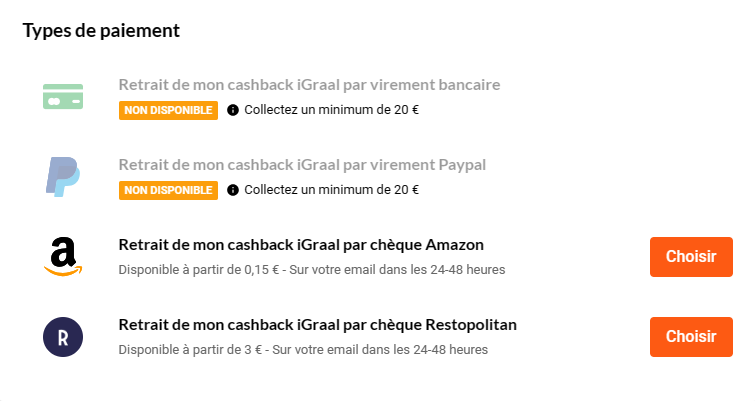755x401 pixels.
Task: Select 'Retrait par virement Paypal' title
Action: point(302,165)
